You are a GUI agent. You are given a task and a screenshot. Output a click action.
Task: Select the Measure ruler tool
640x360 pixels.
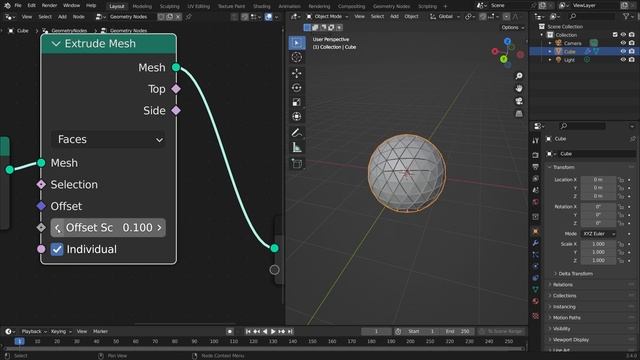pos(297,147)
